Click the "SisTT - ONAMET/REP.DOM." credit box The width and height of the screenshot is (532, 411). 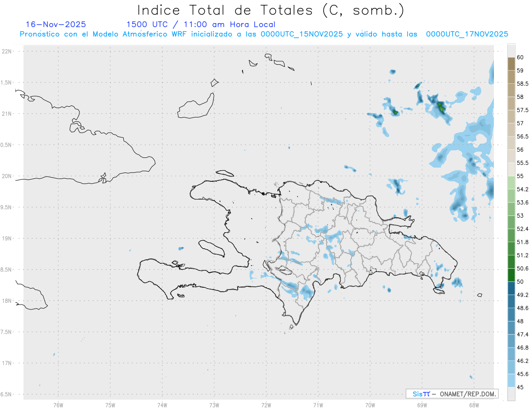pos(452,394)
